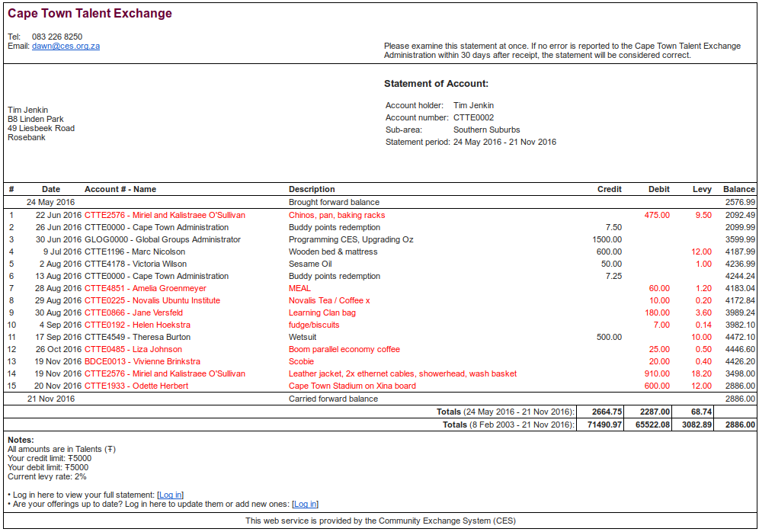Click the Debit column header
Viewport: 759px width, 532px height.
(658, 189)
